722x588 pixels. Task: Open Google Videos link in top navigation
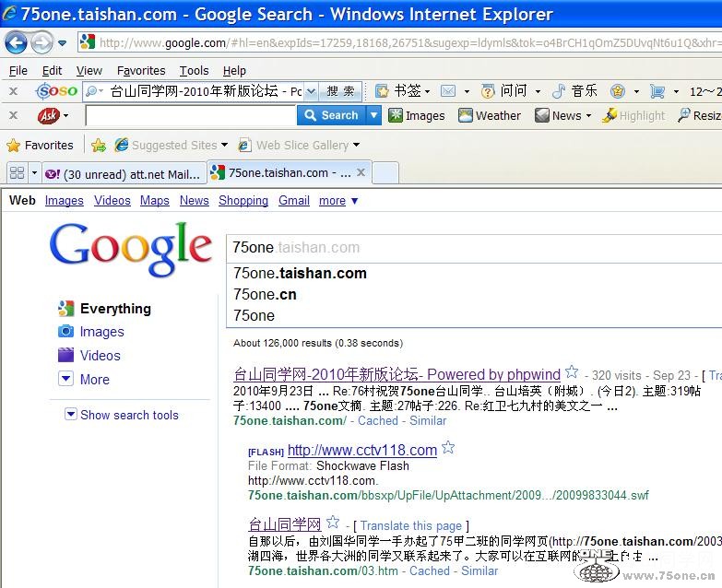point(112,201)
